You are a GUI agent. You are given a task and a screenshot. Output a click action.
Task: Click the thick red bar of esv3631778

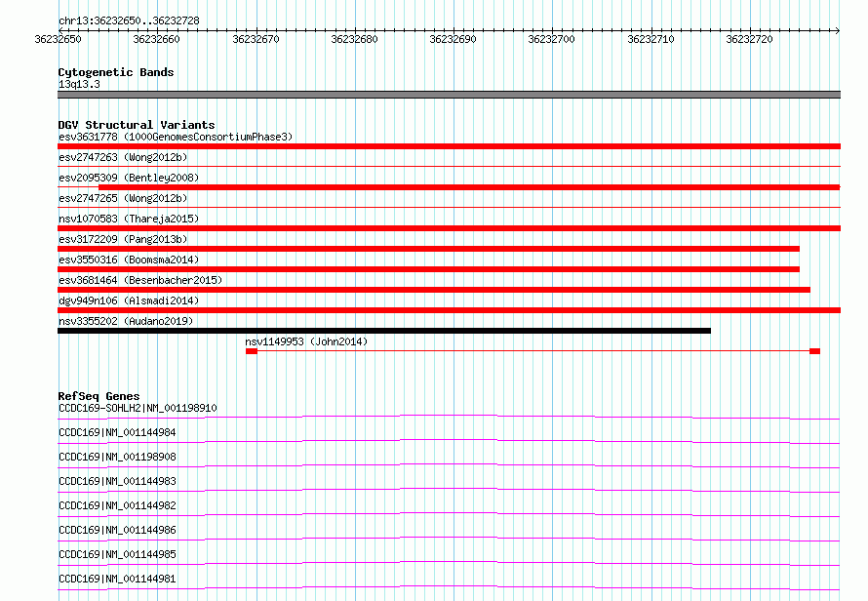449,146
